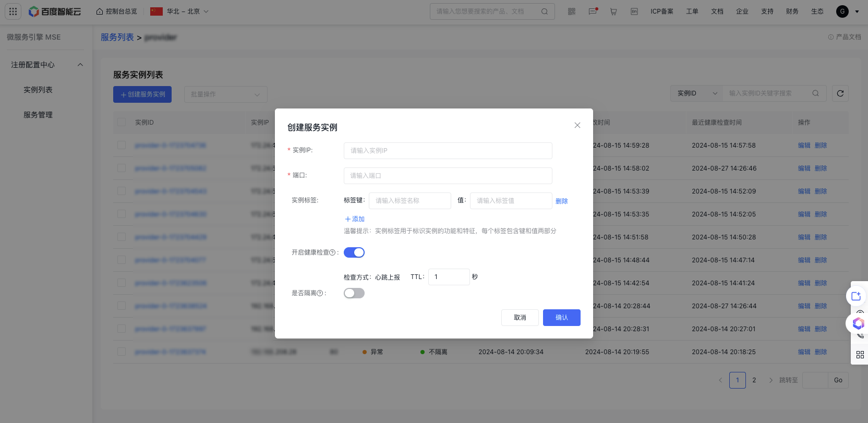Select 服务管理 in the sidebar

38,115
